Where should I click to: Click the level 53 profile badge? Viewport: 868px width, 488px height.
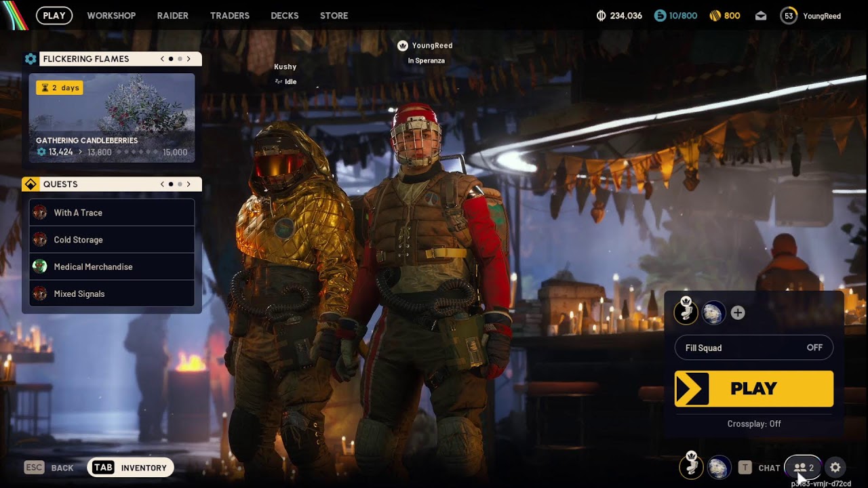click(x=789, y=16)
